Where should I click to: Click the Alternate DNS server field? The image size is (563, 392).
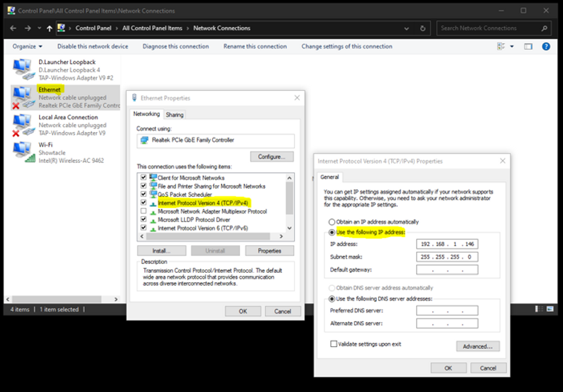tap(447, 323)
